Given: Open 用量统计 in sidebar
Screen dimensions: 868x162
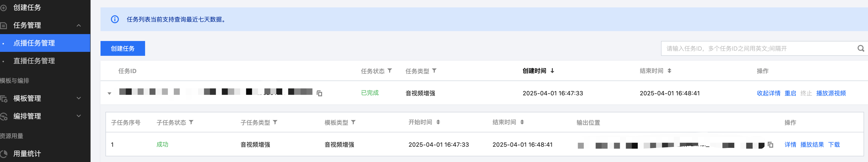Looking at the screenshot, I should click(x=27, y=154).
